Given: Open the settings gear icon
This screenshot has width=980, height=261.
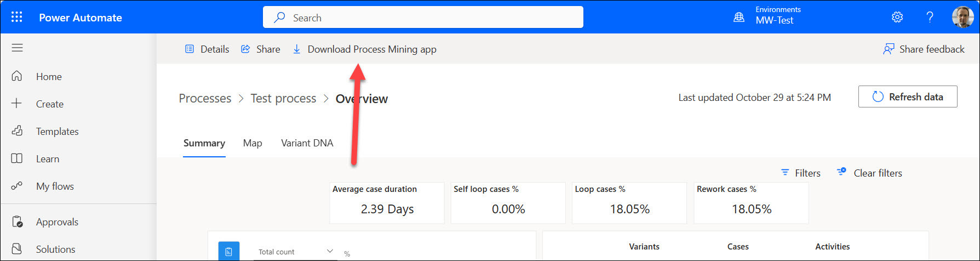Looking at the screenshot, I should pos(897,18).
